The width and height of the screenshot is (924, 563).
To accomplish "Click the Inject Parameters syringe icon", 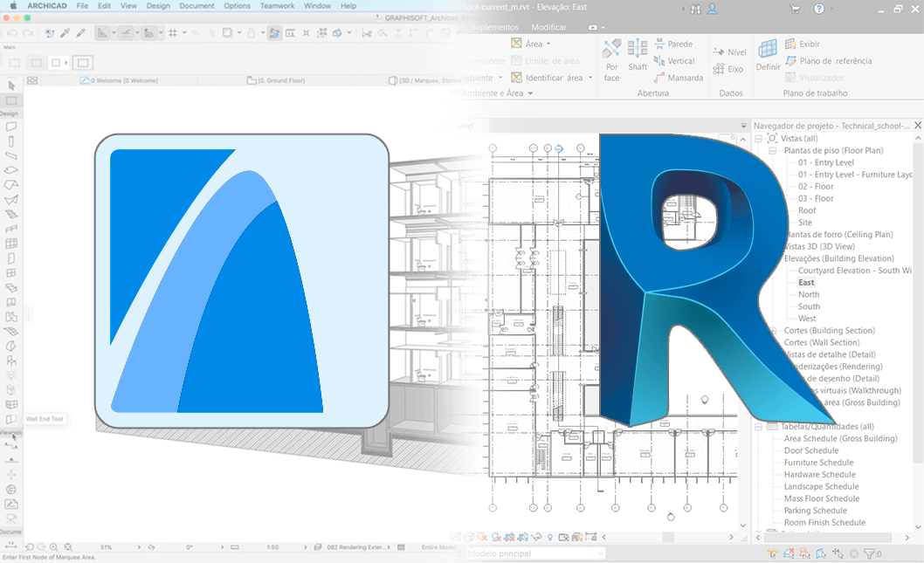I will tap(81, 33).
